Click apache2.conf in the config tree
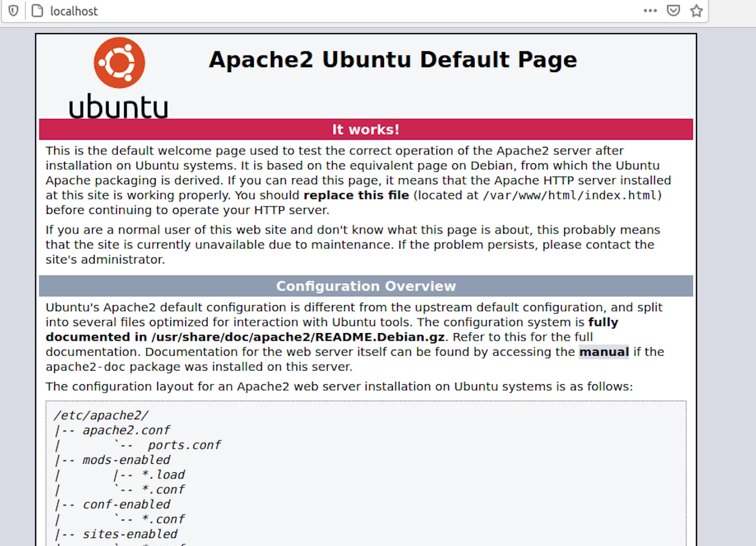 (x=126, y=430)
